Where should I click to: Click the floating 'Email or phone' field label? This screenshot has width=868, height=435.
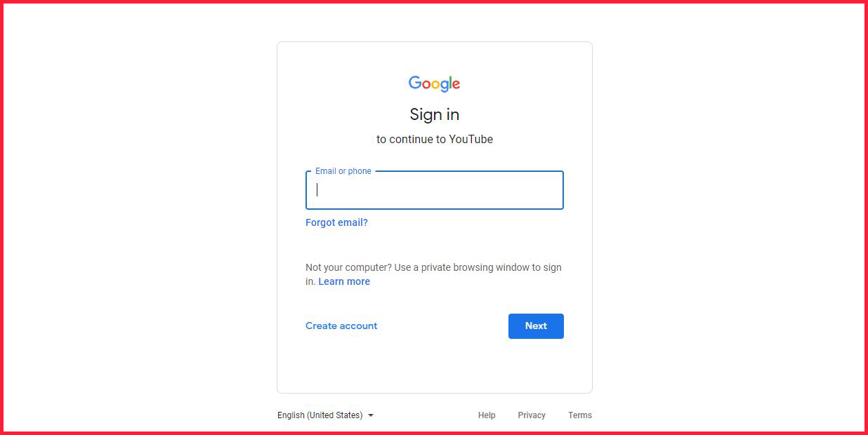(x=343, y=171)
